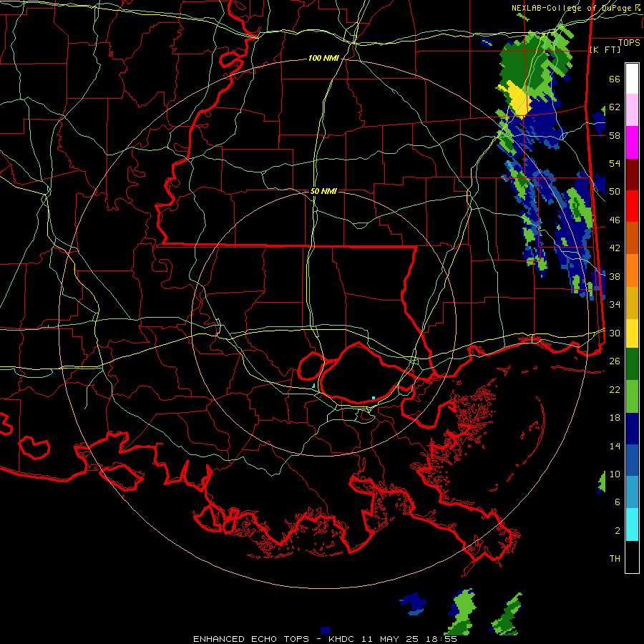The height and width of the screenshot is (644, 644).
Task: Select the light green legend swatch
Action: tap(632, 396)
